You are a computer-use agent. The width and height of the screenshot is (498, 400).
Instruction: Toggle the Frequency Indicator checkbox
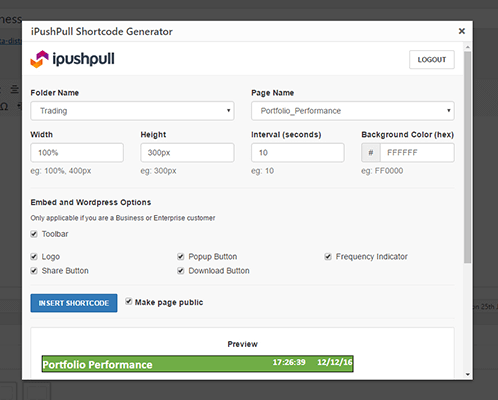[328, 256]
